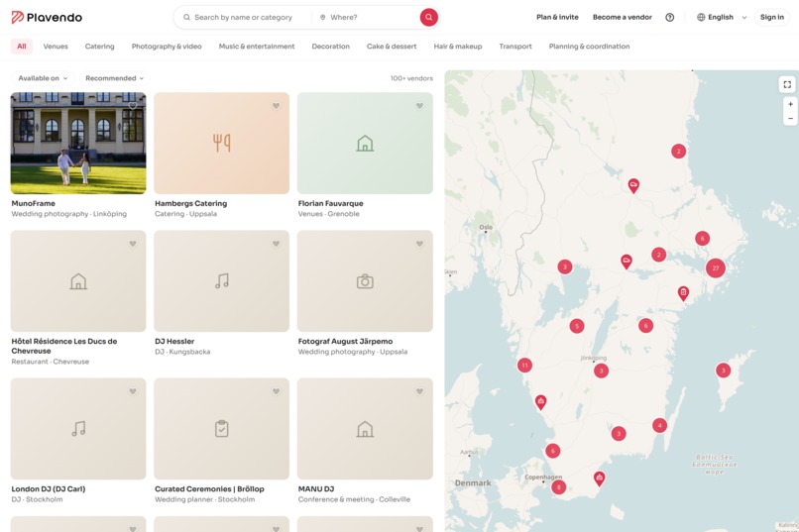Click Hôtel Résidence Les Ducs title
This screenshot has height=532, width=799.
[64, 346]
